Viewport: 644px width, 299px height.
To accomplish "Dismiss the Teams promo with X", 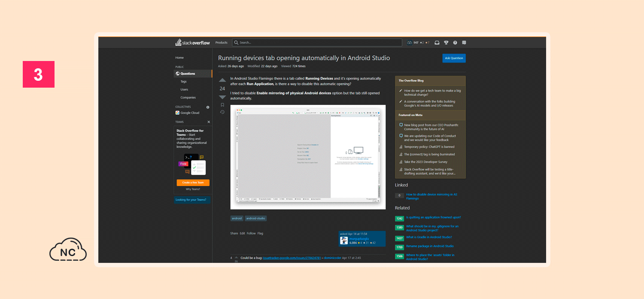I will point(209,122).
